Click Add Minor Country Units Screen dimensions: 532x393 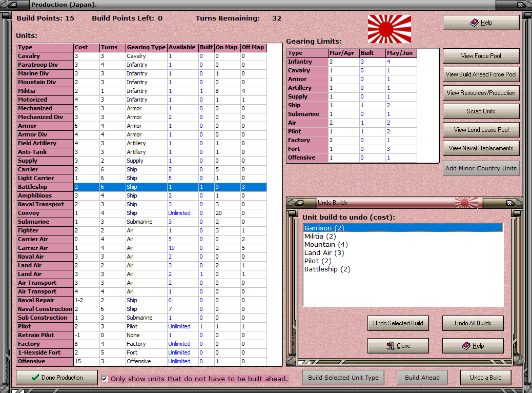tap(481, 168)
